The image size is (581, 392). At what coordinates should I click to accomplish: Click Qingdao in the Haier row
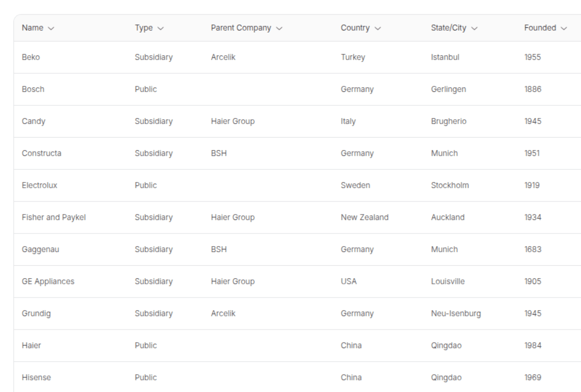tap(447, 346)
